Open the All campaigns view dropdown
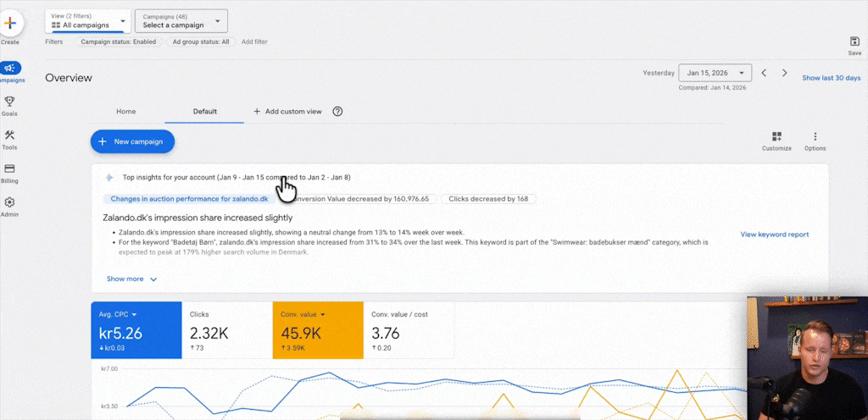868x420 pixels. tap(89, 21)
